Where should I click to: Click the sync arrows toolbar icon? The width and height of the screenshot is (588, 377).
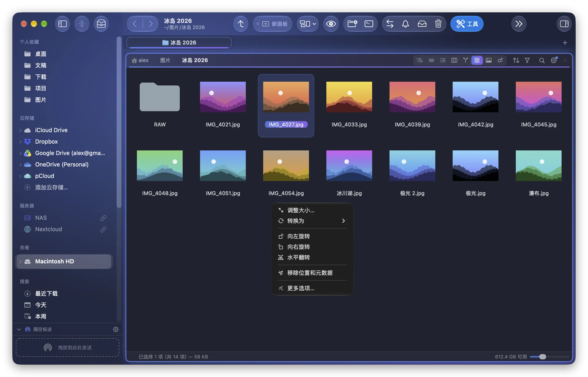390,24
